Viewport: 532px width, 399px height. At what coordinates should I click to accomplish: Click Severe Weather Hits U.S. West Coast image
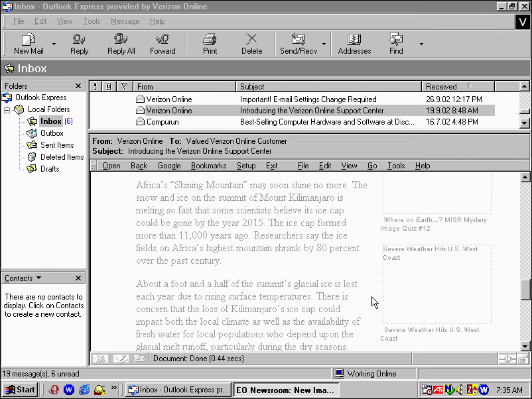pyautogui.click(x=437, y=284)
